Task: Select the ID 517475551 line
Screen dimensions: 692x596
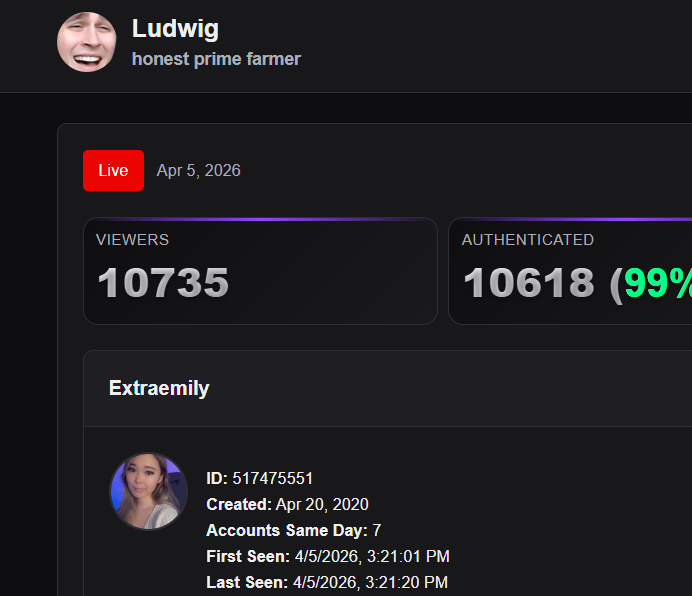Action: (260, 479)
